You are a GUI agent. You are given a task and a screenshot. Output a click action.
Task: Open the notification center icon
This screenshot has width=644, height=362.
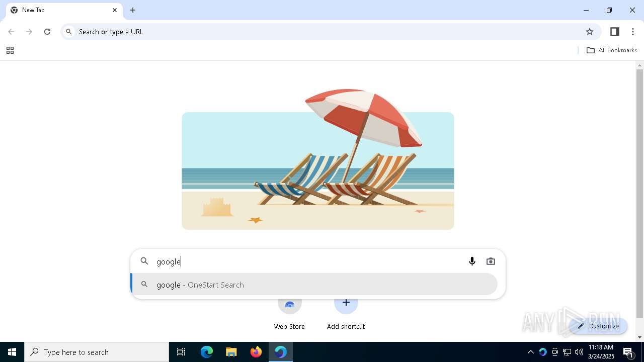[x=628, y=352]
